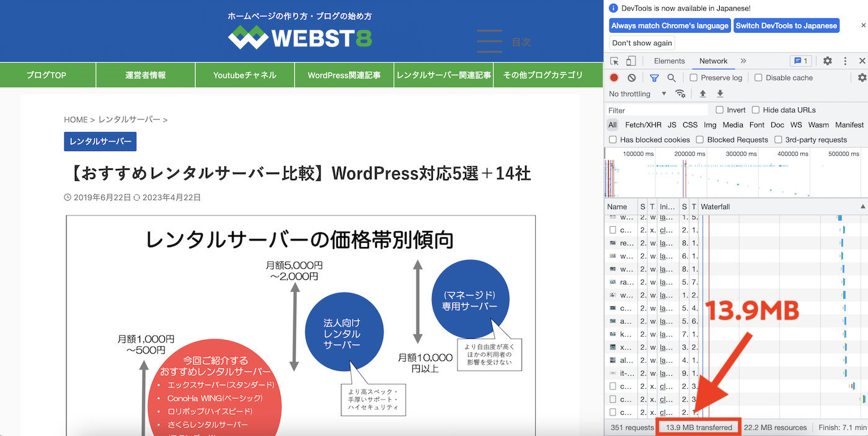Select the inspect element tool

(614, 61)
